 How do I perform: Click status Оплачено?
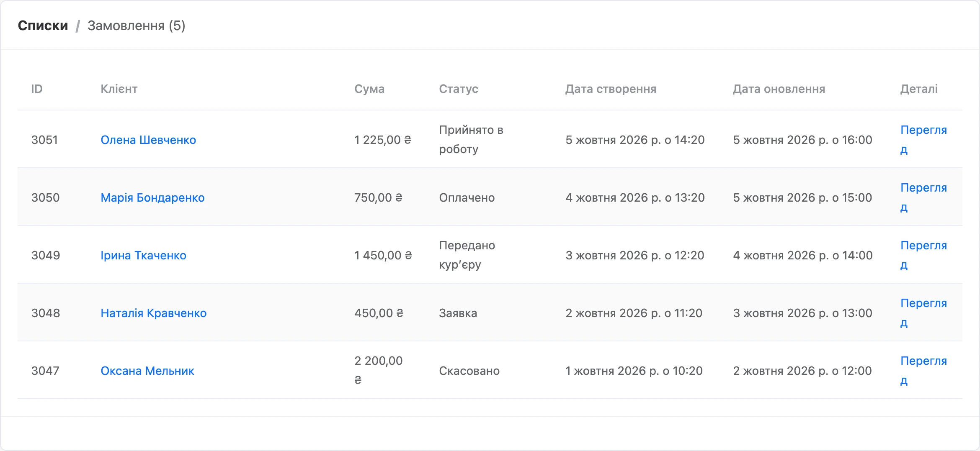click(467, 197)
